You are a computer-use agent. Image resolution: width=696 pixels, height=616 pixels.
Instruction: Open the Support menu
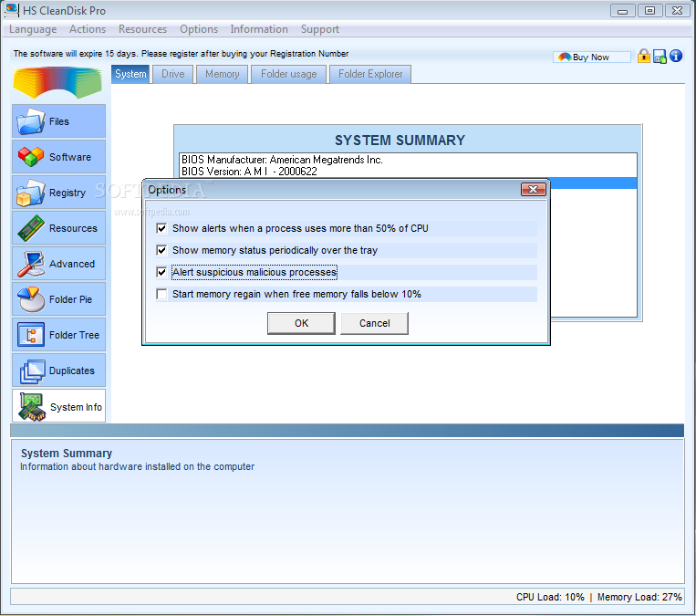point(319,29)
